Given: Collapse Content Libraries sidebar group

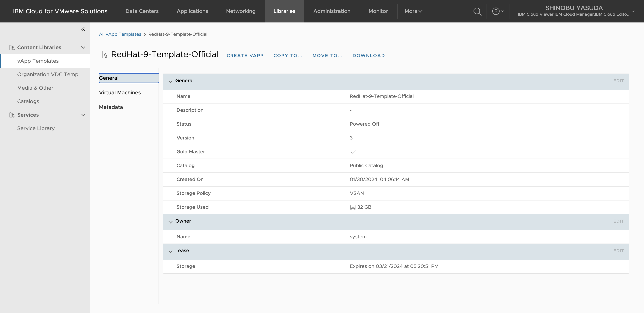Looking at the screenshot, I should 83,47.
